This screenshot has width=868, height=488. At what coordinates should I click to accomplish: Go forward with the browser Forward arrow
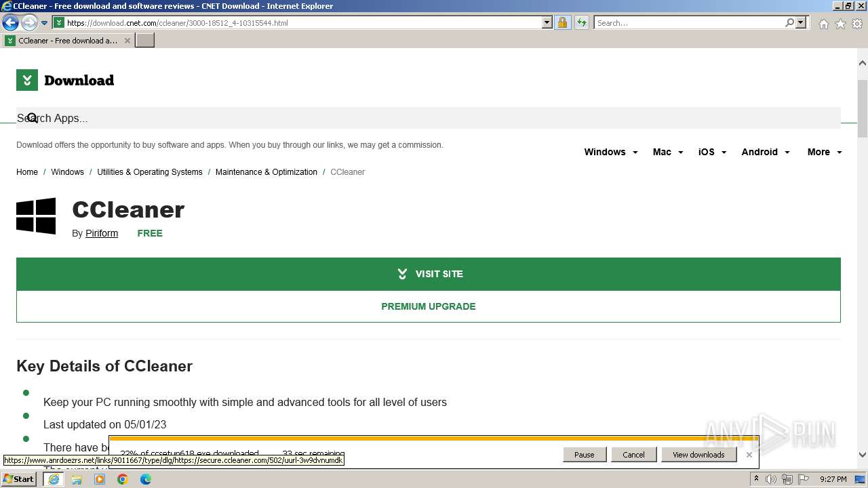29,22
